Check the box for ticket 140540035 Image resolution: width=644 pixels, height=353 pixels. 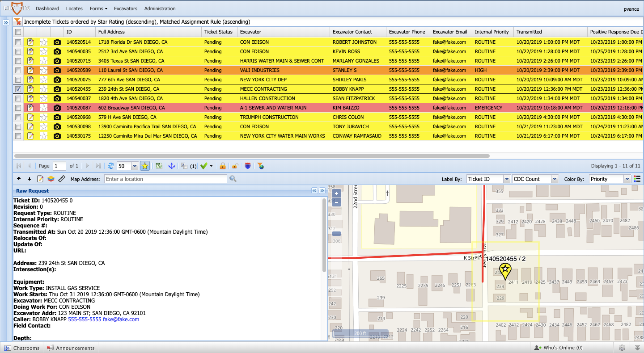(x=18, y=51)
